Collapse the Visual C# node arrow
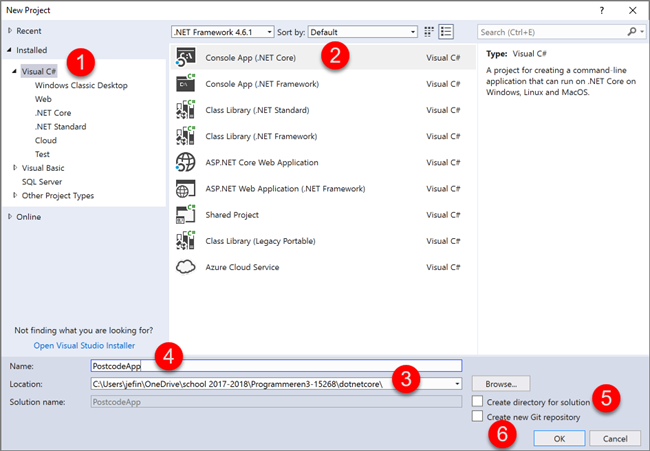 tap(15, 71)
